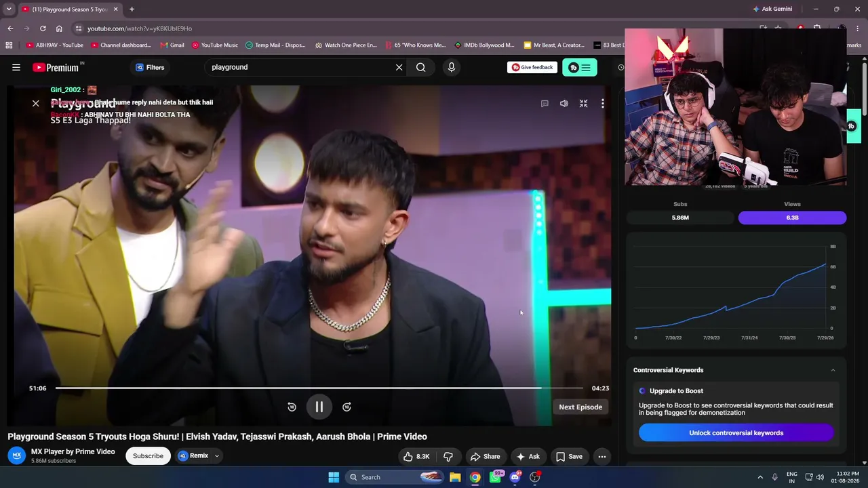Close the Playground Season 5 browser tab

[x=116, y=9]
